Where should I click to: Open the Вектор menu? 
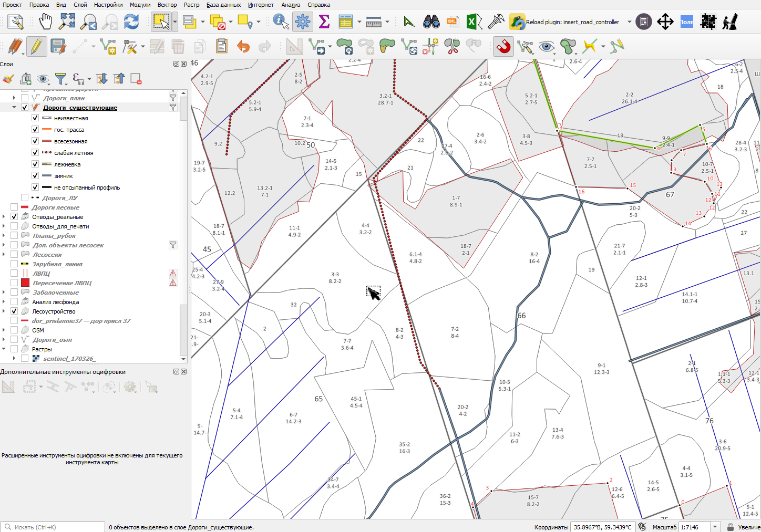[x=167, y=5]
